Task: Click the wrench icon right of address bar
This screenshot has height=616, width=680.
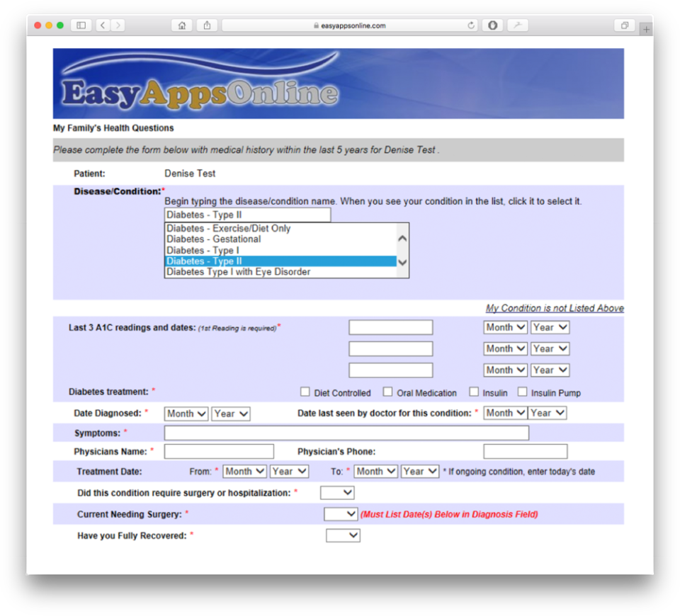Action: pyautogui.click(x=518, y=25)
